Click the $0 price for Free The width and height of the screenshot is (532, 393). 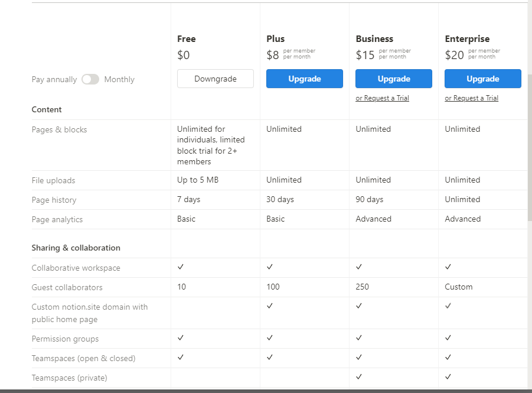tap(183, 55)
